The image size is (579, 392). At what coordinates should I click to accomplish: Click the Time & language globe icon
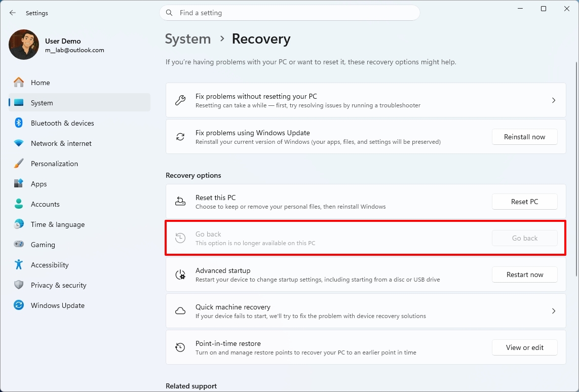click(x=18, y=224)
